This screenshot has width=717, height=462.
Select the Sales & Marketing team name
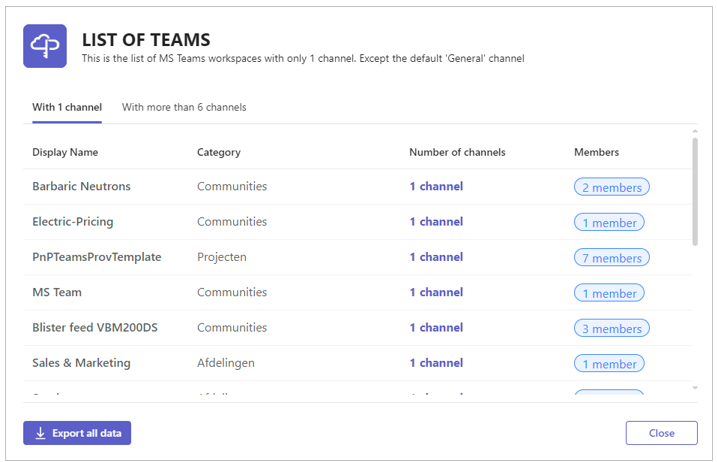(x=81, y=363)
